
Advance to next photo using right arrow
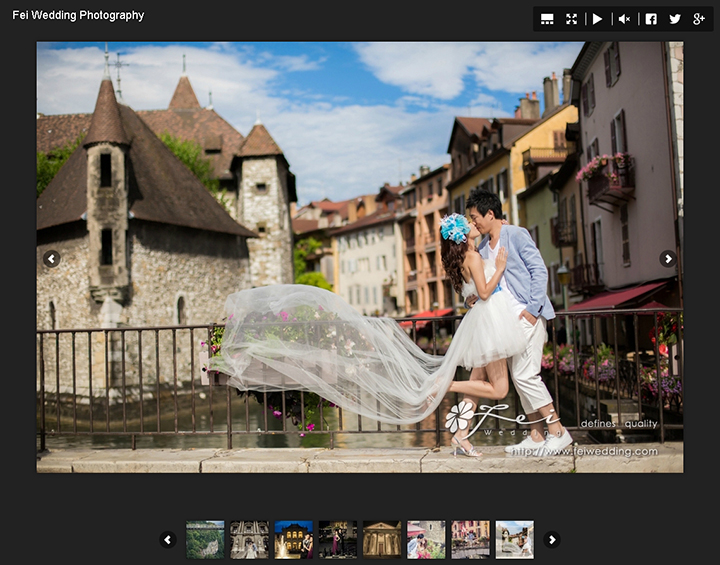[x=668, y=259]
